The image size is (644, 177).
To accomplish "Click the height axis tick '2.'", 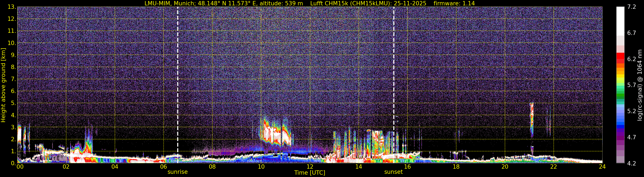I will 13,139.
